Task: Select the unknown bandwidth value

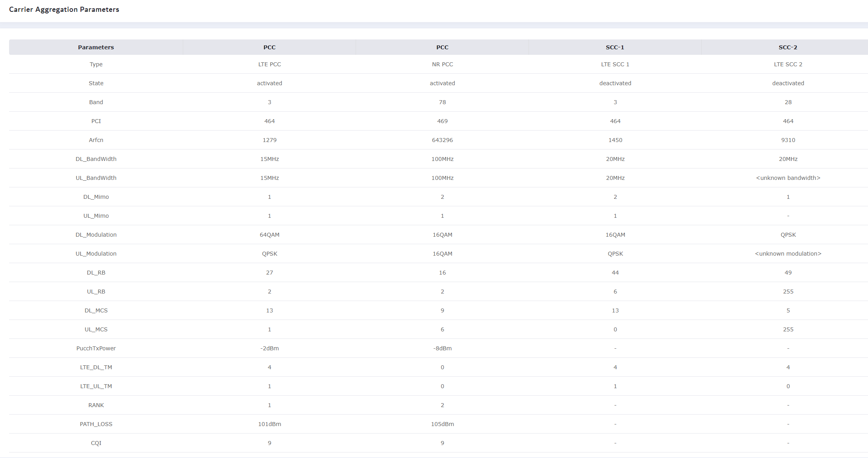Action: pyautogui.click(x=788, y=178)
